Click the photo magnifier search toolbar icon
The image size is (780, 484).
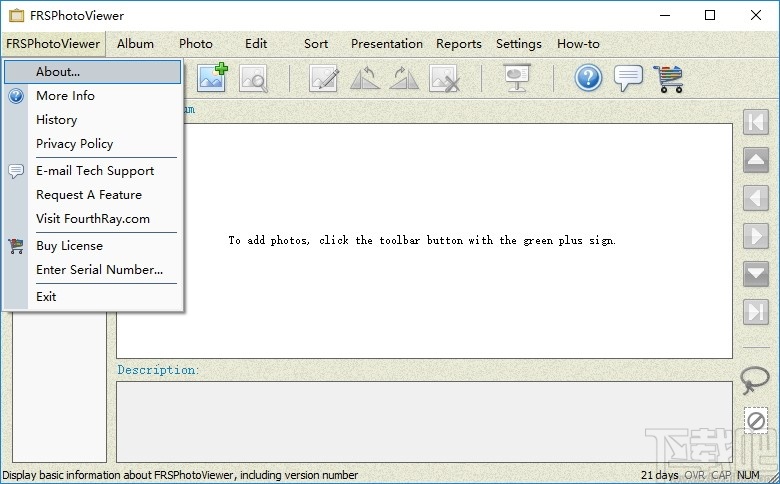click(253, 79)
